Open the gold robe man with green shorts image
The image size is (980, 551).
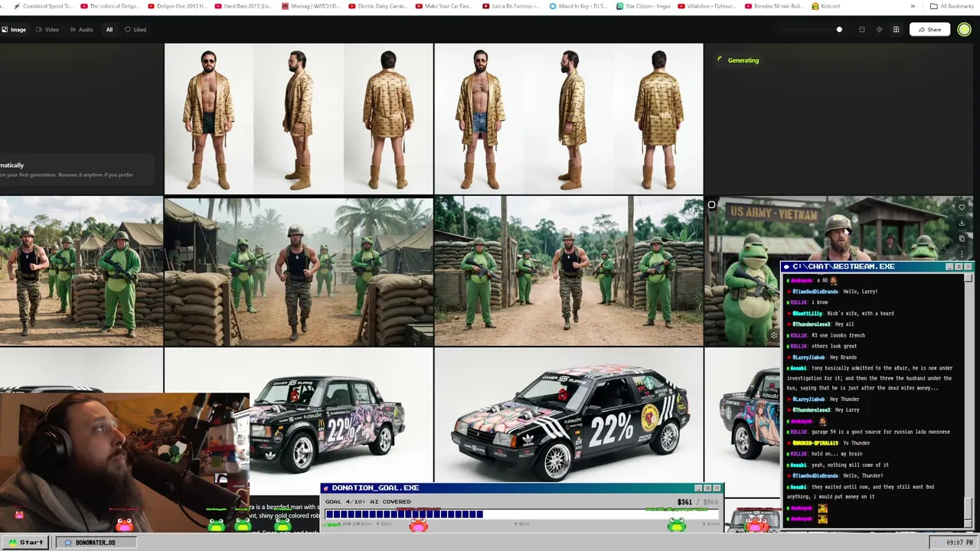tap(299, 119)
